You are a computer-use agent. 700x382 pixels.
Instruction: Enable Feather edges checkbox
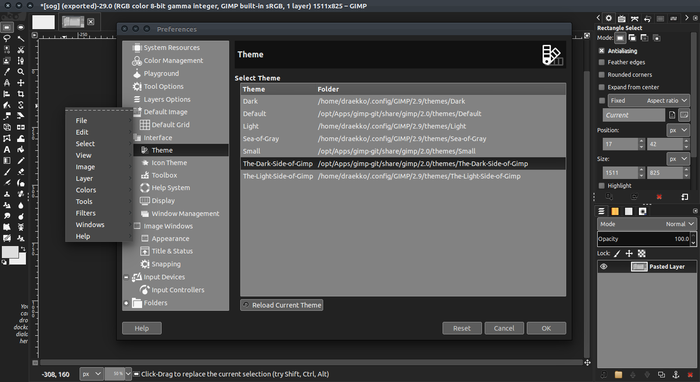pyautogui.click(x=601, y=62)
